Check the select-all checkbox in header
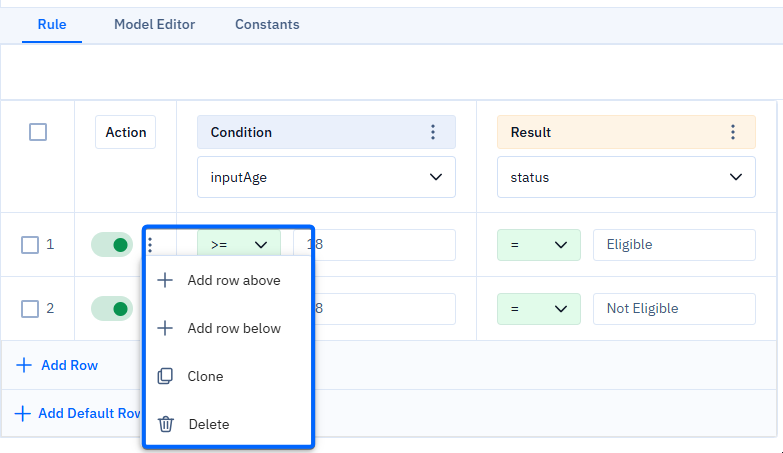The width and height of the screenshot is (783, 453). [x=38, y=132]
